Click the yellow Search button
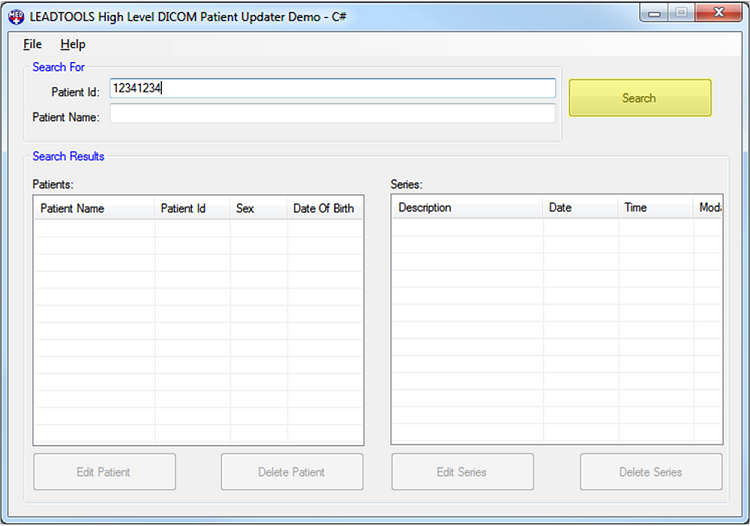This screenshot has width=750, height=526. click(x=640, y=98)
